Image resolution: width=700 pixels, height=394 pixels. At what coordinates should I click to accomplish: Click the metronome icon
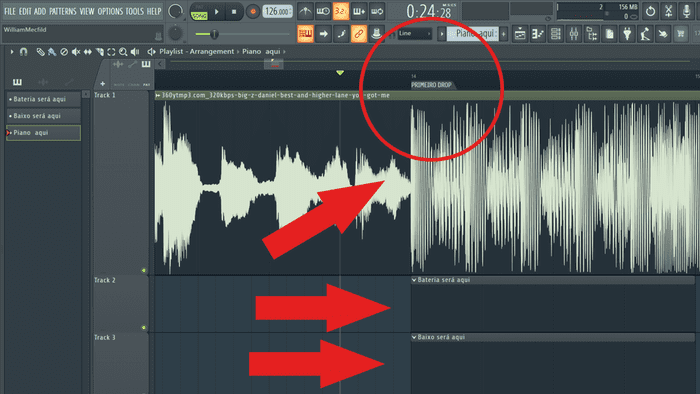305,12
